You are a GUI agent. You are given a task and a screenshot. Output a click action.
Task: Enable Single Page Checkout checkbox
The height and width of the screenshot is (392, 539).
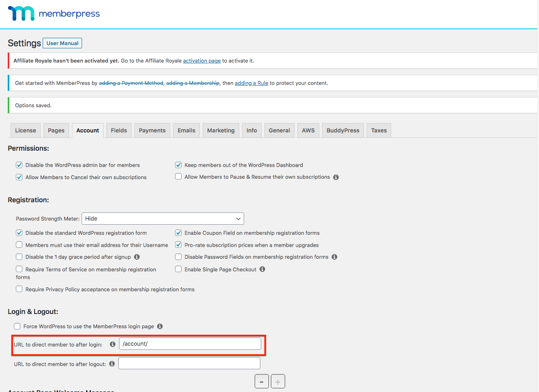click(x=178, y=269)
